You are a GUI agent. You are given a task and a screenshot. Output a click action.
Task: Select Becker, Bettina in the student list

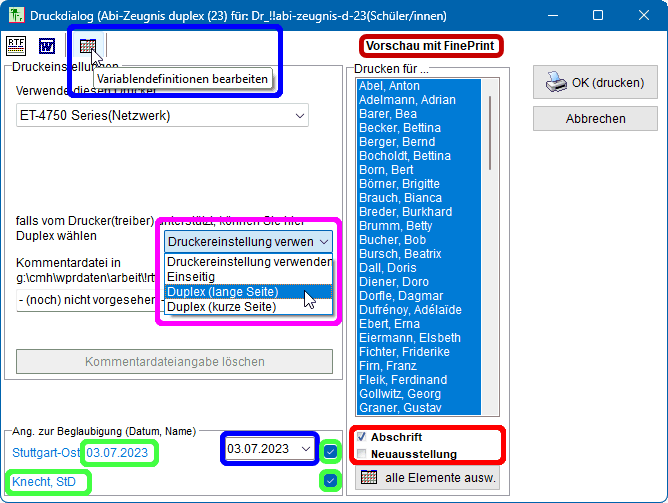click(400, 128)
